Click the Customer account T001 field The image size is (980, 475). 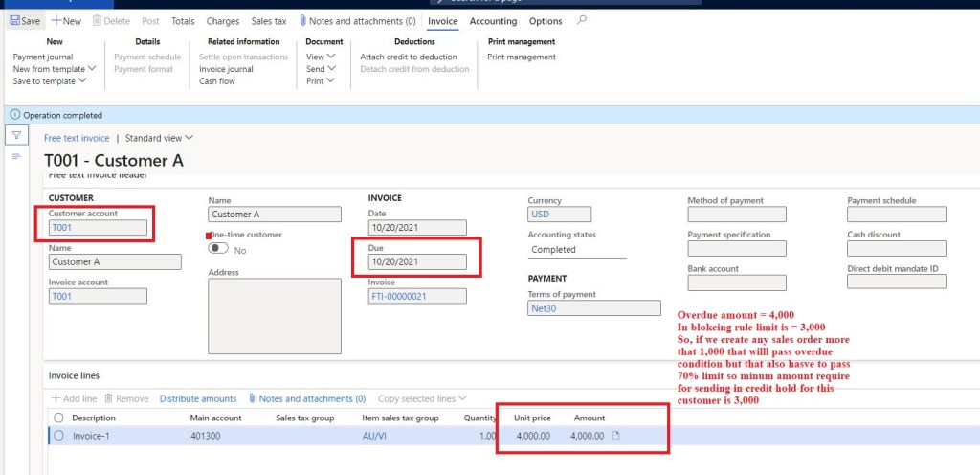(98, 228)
